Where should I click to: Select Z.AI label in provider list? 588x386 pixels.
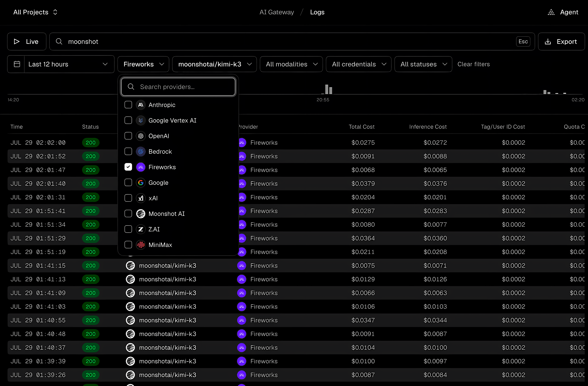(154, 229)
